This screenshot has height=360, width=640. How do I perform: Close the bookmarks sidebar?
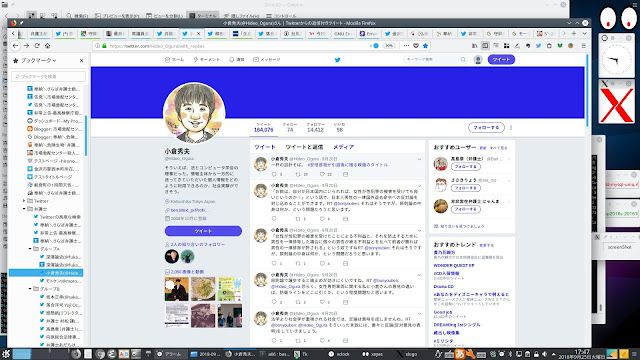coord(82,60)
